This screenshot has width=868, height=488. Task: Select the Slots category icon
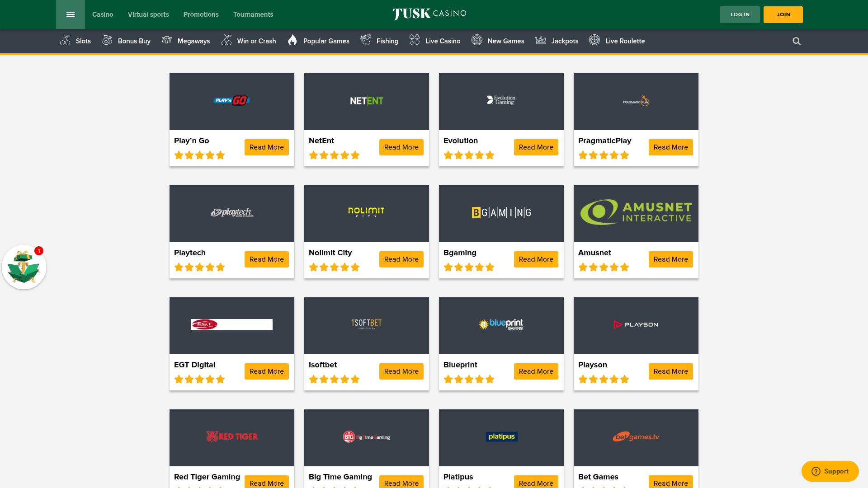(65, 40)
